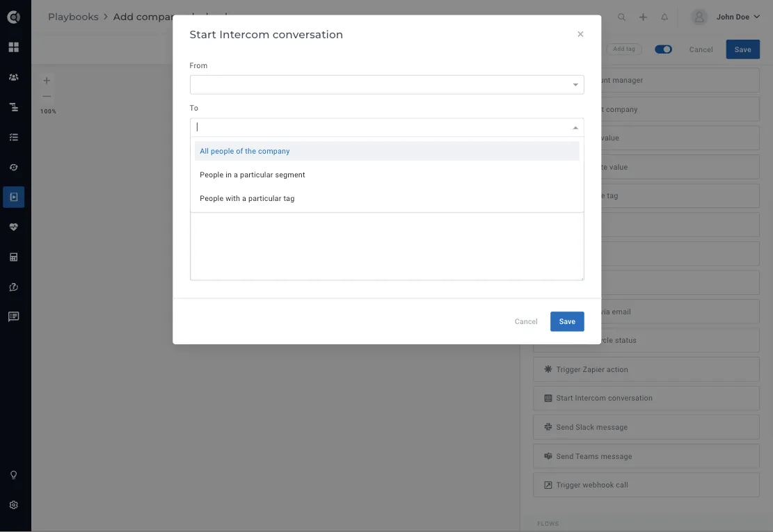The width and height of the screenshot is (773, 532).
Task: Add Start Intercom conversation action
Action: click(646, 398)
